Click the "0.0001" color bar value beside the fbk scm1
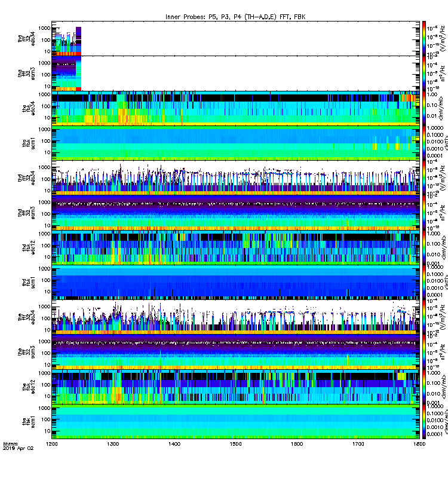 point(434,434)
